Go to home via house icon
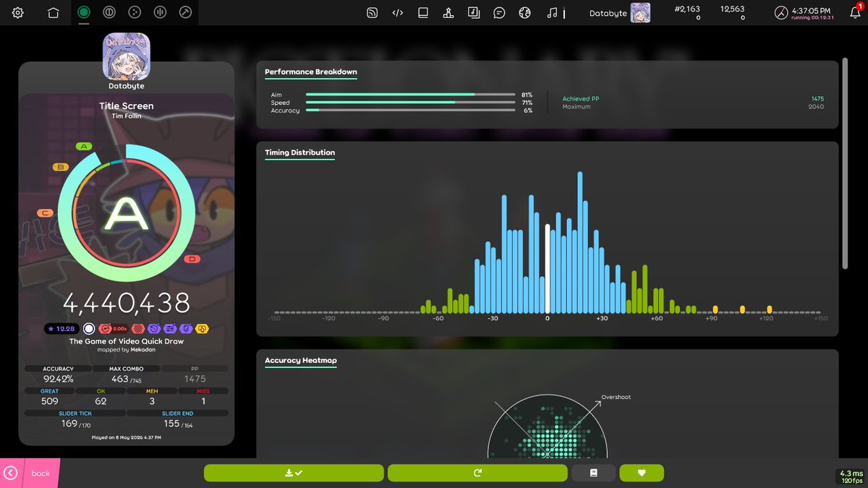 click(53, 12)
